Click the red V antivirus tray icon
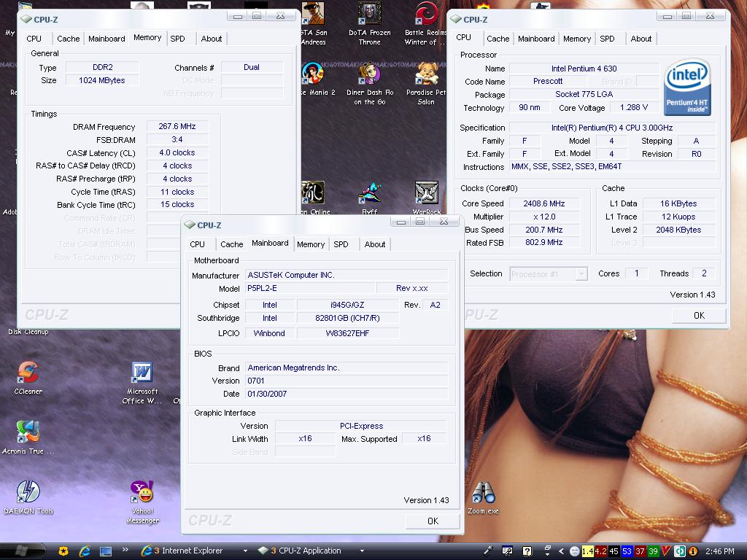Screen dimensions: 747x560 pyautogui.click(x=666, y=551)
